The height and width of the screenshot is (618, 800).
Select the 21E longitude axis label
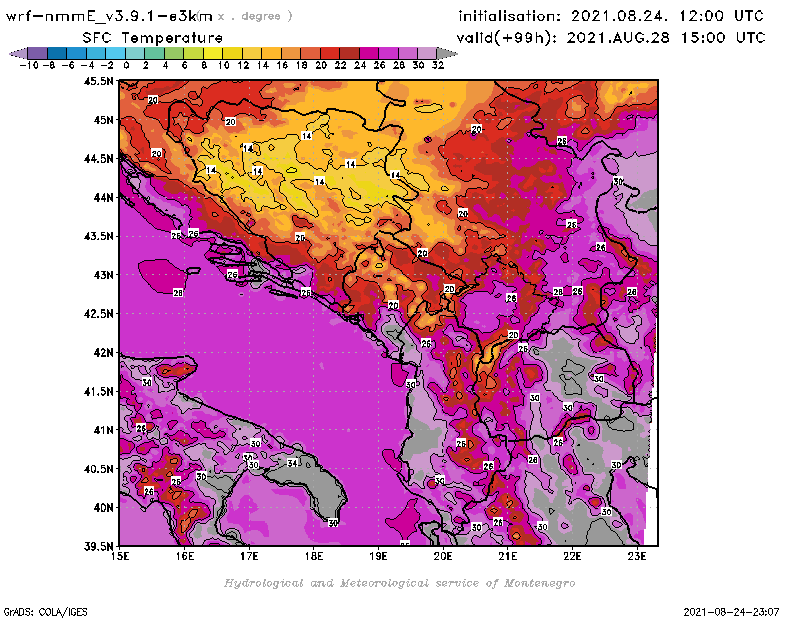point(508,556)
